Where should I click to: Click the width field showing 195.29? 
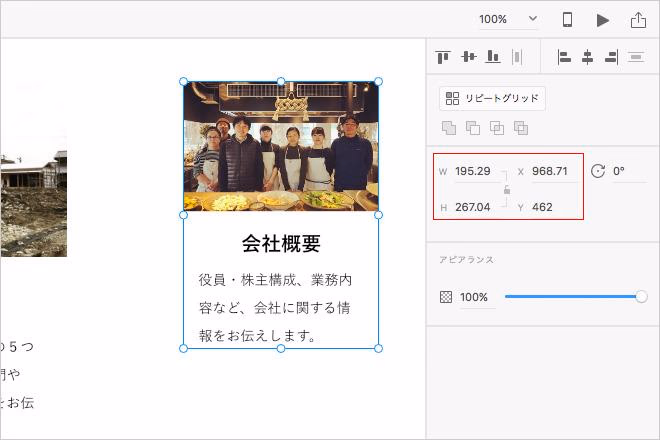coord(473,171)
